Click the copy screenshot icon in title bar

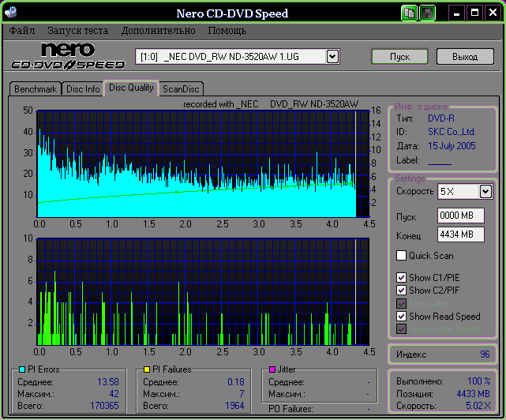click(409, 13)
